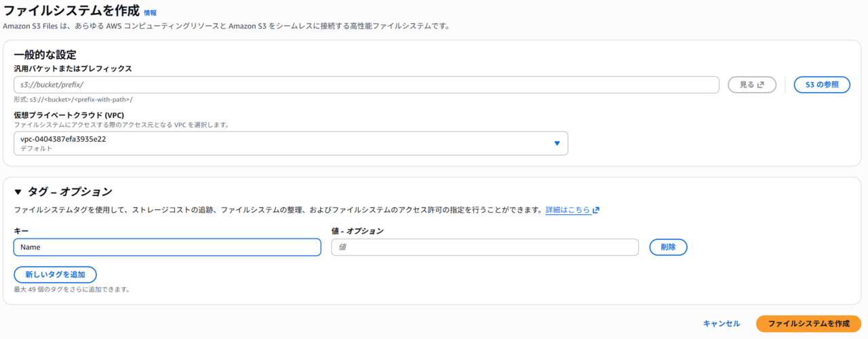Click the blue caret arrow of VPC dropdown

click(x=557, y=143)
